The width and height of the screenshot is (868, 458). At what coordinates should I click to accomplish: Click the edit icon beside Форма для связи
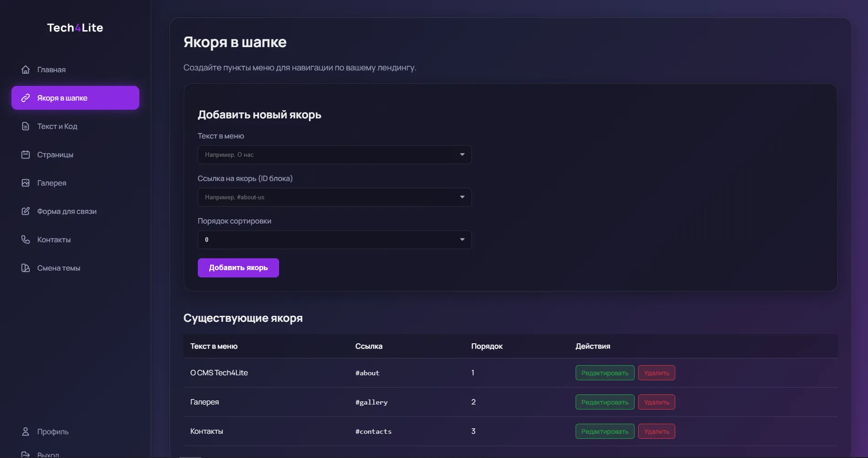coord(26,211)
